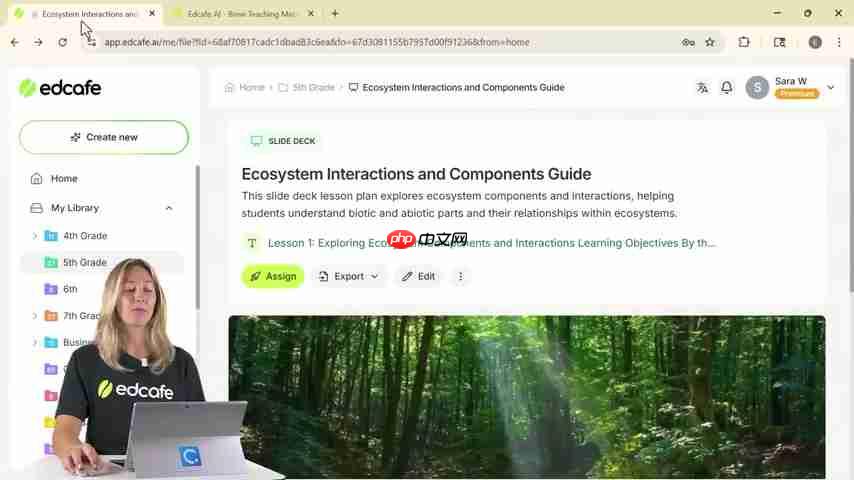This screenshot has height=480, width=854.
Task: Expand the 4th Grade folder arrow
Action: click(x=35, y=236)
